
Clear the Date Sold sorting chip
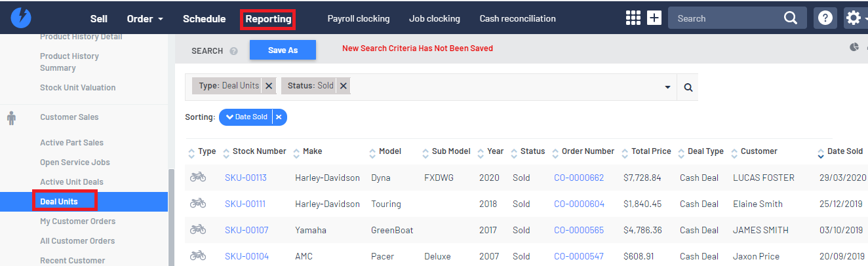pyautogui.click(x=279, y=117)
